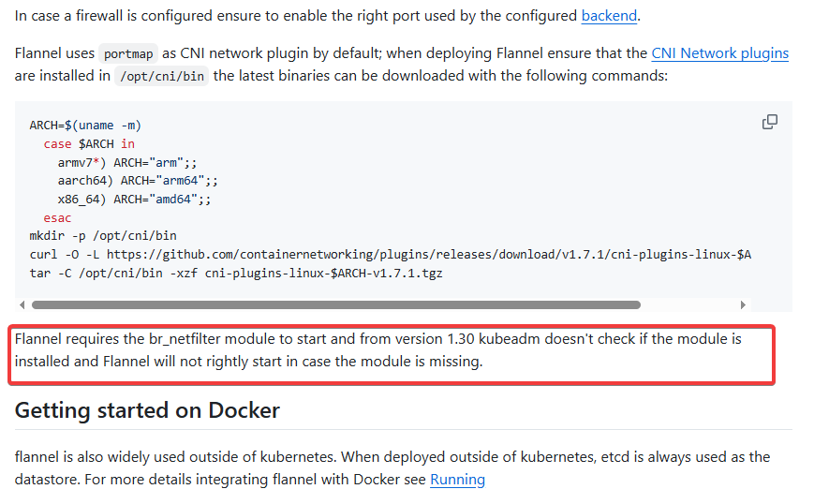Click the inline "portmap" code text
The image size is (814, 504).
(x=126, y=54)
